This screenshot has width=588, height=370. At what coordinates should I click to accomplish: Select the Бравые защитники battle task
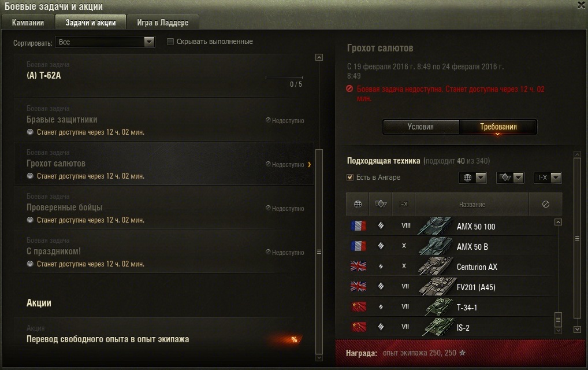pos(164,120)
